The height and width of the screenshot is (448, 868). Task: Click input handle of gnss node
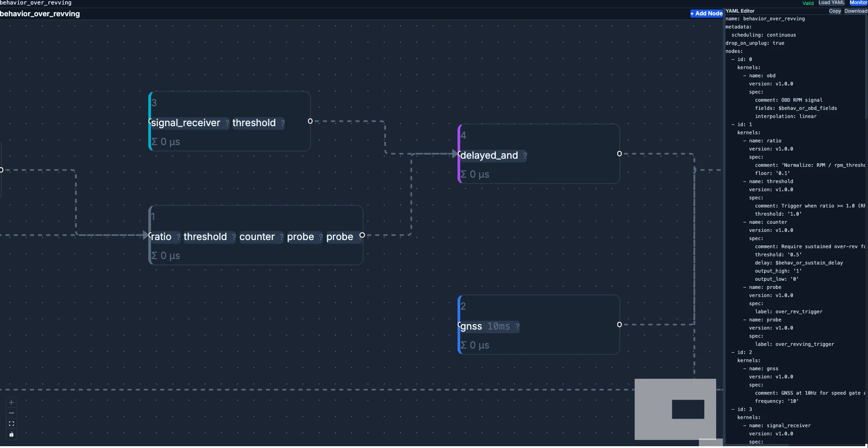coord(459,325)
